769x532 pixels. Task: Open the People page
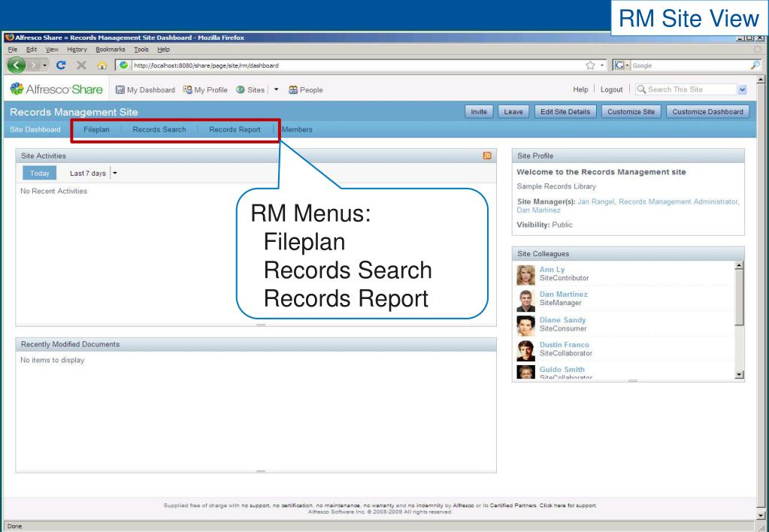click(x=305, y=89)
